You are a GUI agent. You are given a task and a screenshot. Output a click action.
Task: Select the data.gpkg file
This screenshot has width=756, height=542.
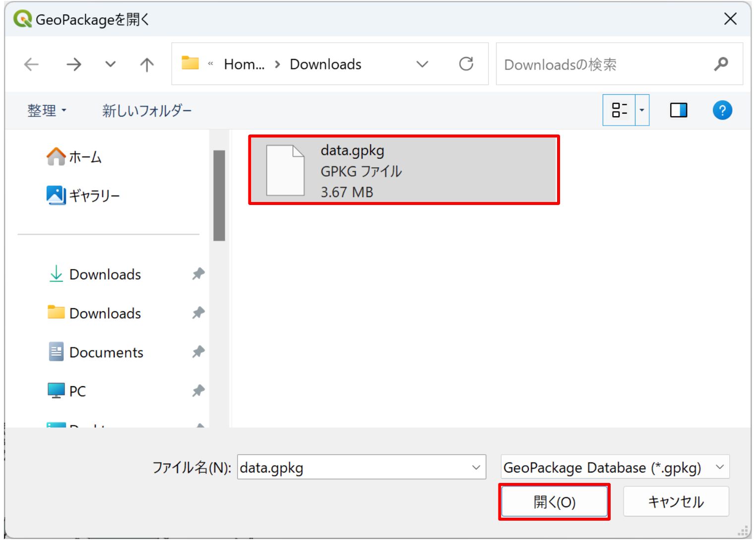(x=404, y=170)
